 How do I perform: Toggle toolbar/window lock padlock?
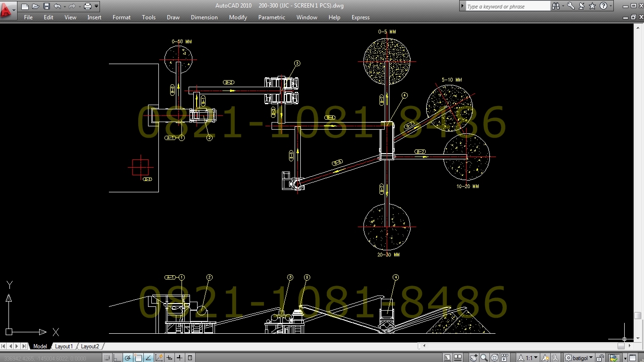(600, 358)
